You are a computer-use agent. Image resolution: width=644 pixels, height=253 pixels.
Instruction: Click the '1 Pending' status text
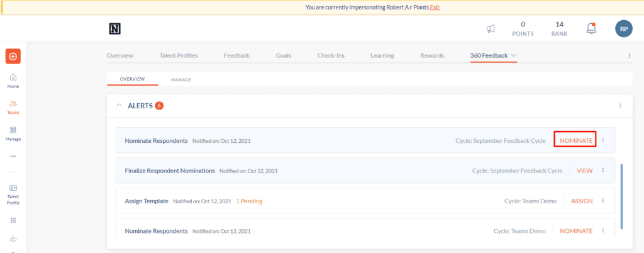pyautogui.click(x=249, y=201)
